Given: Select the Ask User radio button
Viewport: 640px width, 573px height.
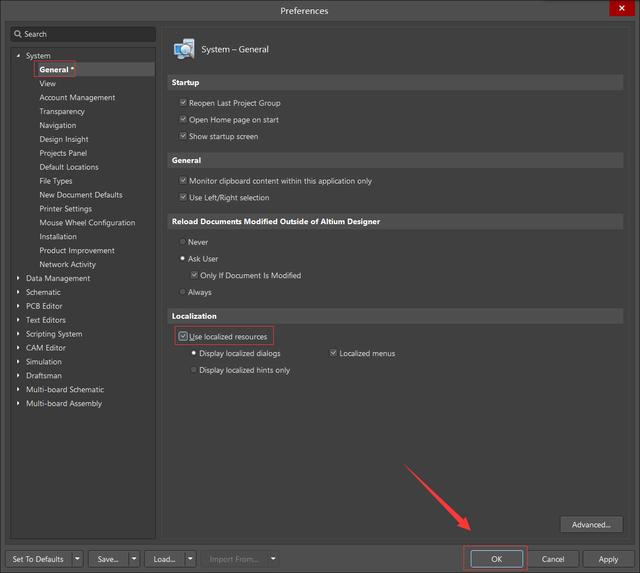Looking at the screenshot, I should [182, 259].
